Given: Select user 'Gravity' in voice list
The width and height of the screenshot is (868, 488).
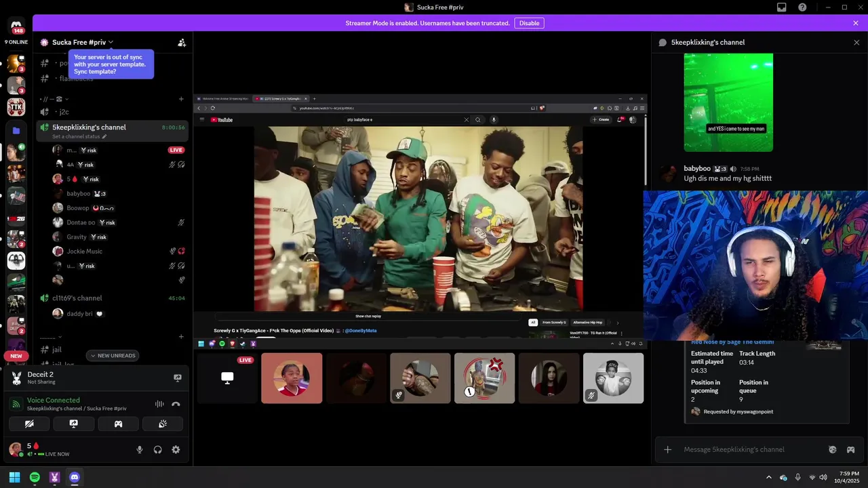Looking at the screenshot, I should [x=112, y=237].
